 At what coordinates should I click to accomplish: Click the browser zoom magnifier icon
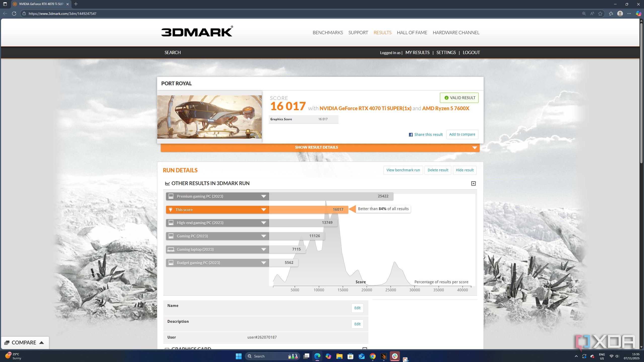tap(584, 14)
